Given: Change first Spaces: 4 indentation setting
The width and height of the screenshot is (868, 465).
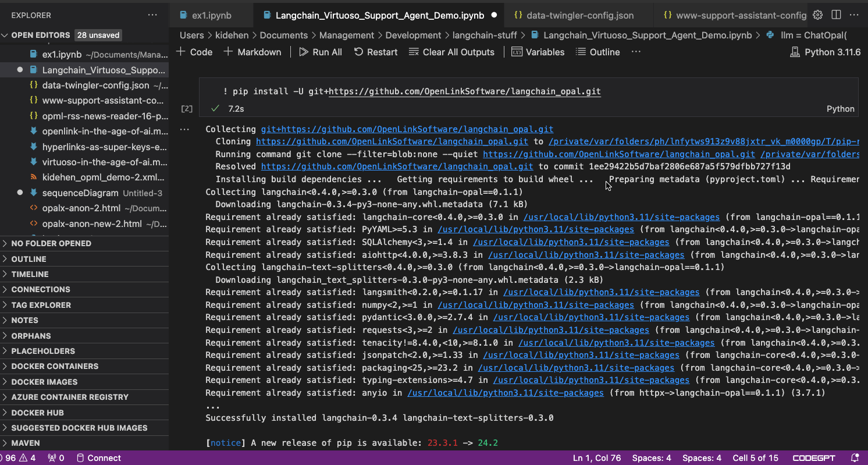Looking at the screenshot, I should tap(652, 458).
